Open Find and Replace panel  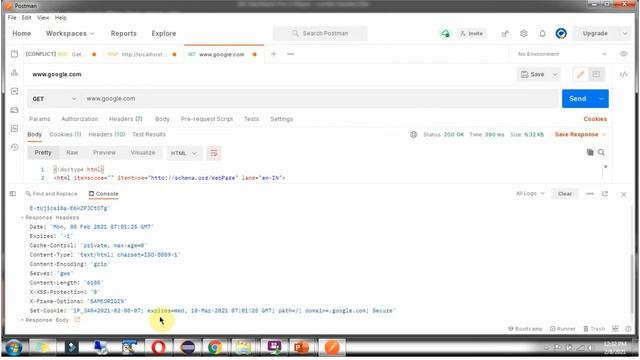pos(51,193)
